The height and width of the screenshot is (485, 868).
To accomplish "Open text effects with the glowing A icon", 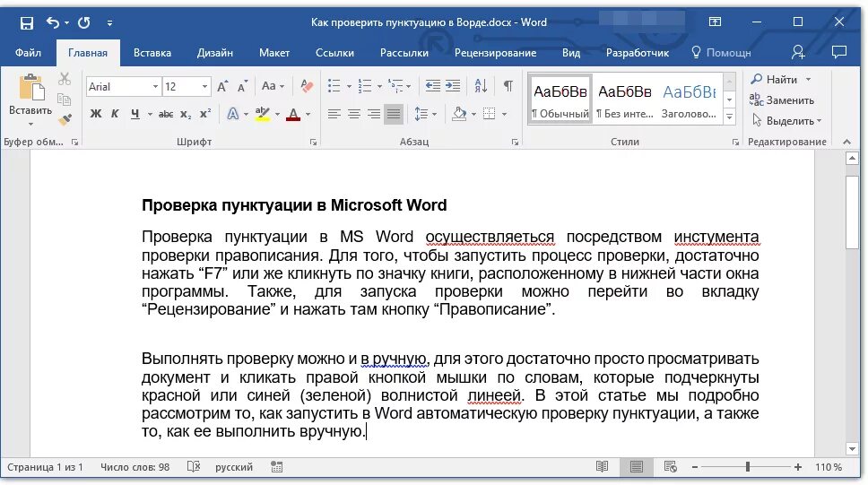I will pos(233,114).
